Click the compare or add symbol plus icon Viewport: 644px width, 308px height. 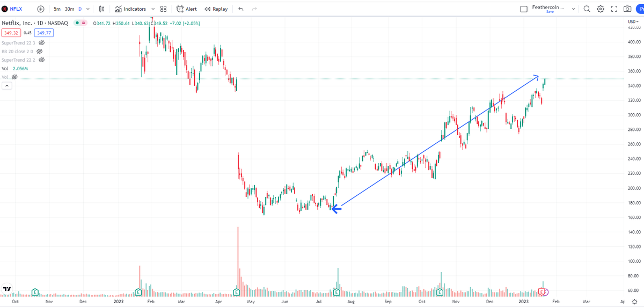point(41,9)
